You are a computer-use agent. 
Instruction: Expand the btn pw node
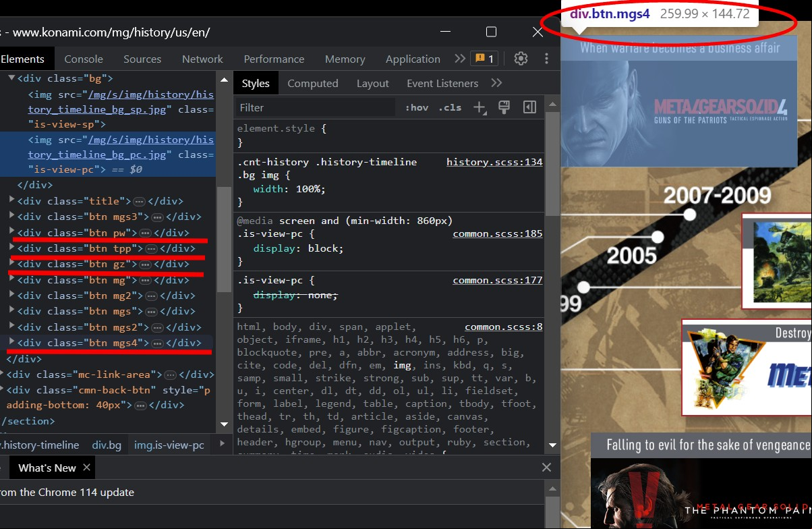[11, 232]
